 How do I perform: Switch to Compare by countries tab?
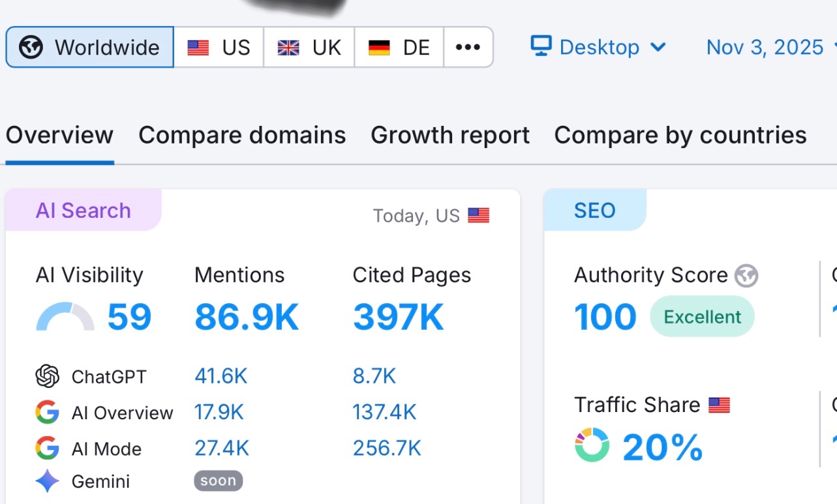[x=680, y=135]
